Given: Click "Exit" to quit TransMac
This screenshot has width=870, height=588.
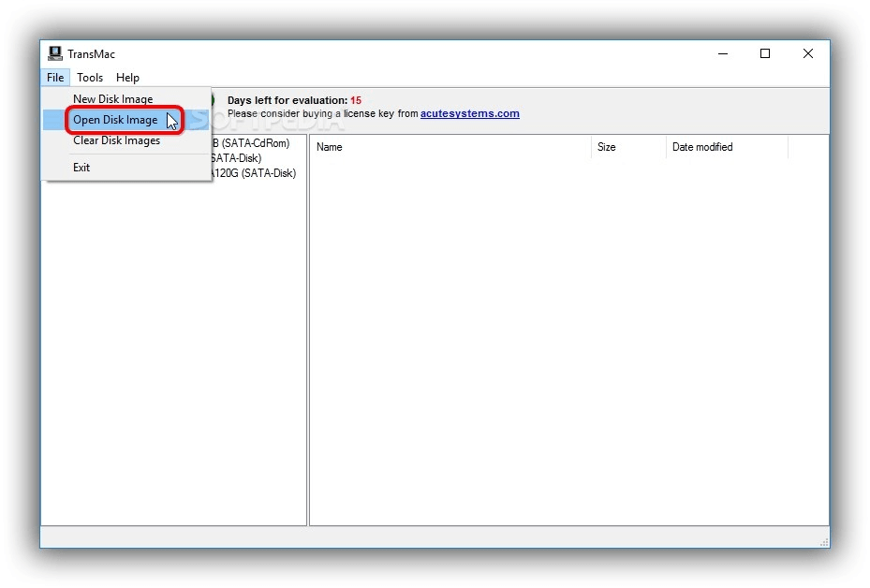Looking at the screenshot, I should 81,167.
